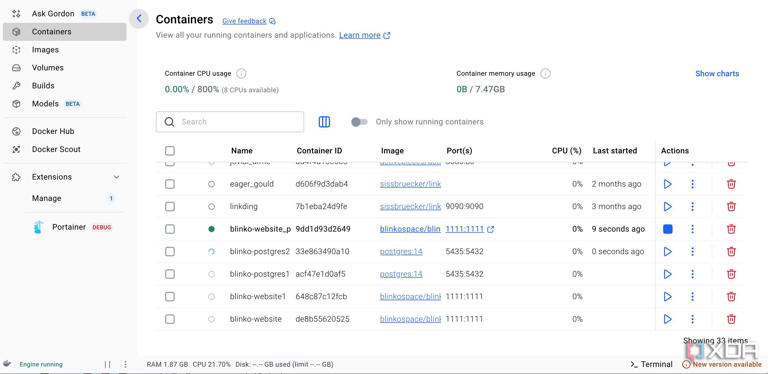This screenshot has width=768, height=374.
Task: Open more actions for linkding
Action: pyautogui.click(x=692, y=207)
